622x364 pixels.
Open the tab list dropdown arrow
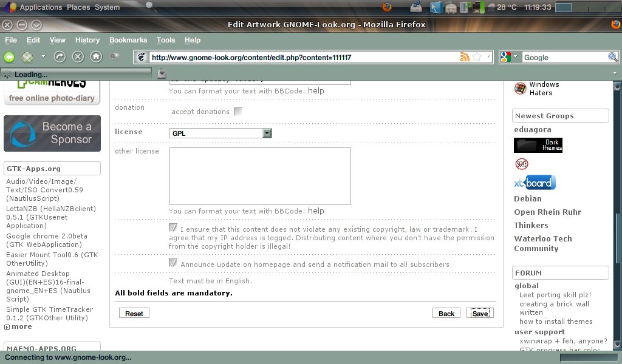pos(615,73)
